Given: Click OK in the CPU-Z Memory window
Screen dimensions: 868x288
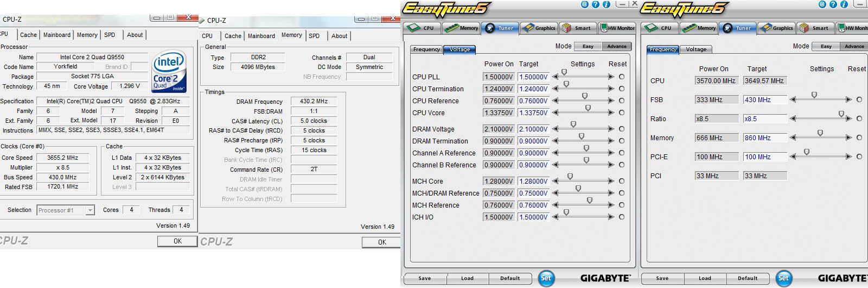Looking at the screenshot, I should tap(382, 242).
